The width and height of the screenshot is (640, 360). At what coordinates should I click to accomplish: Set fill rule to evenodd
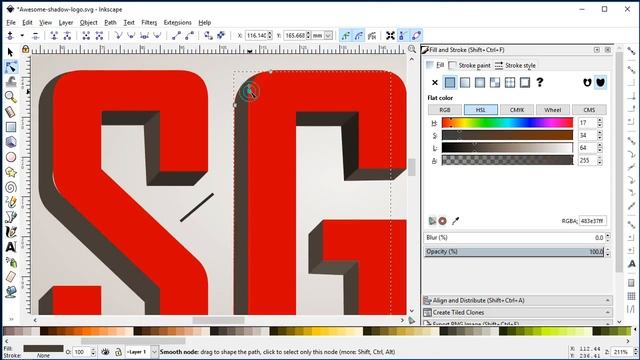[x=587, y=82]
